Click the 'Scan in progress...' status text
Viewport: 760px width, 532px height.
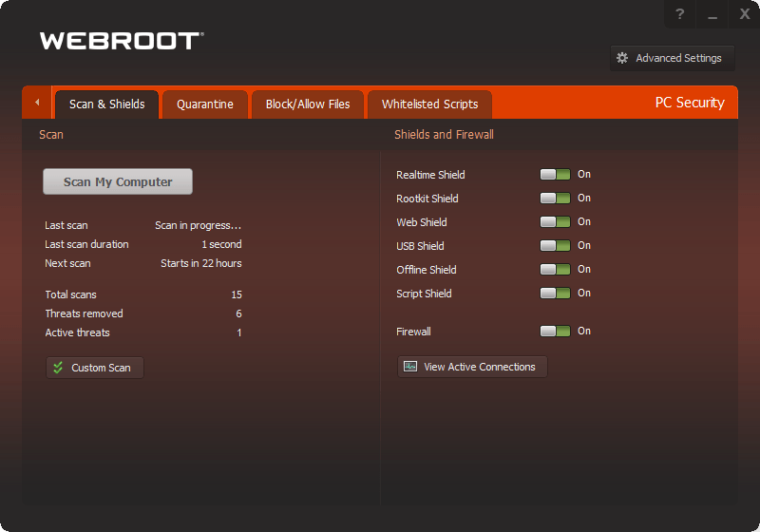199,225
